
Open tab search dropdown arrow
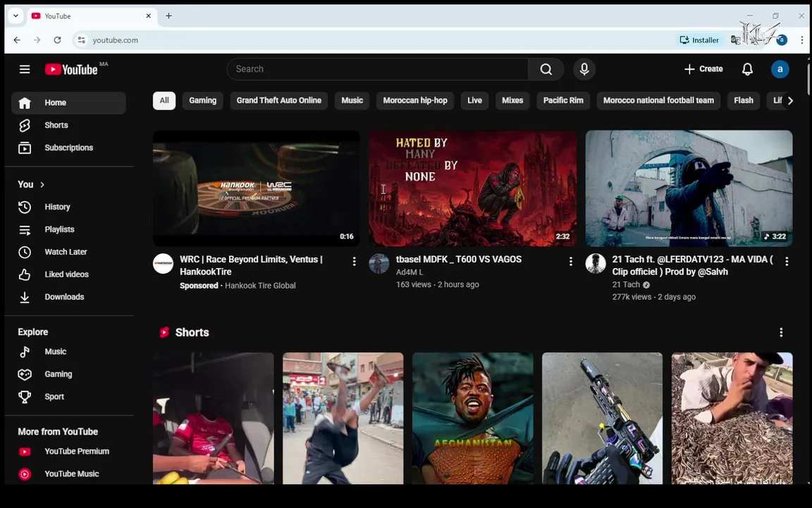click(16, 16)
